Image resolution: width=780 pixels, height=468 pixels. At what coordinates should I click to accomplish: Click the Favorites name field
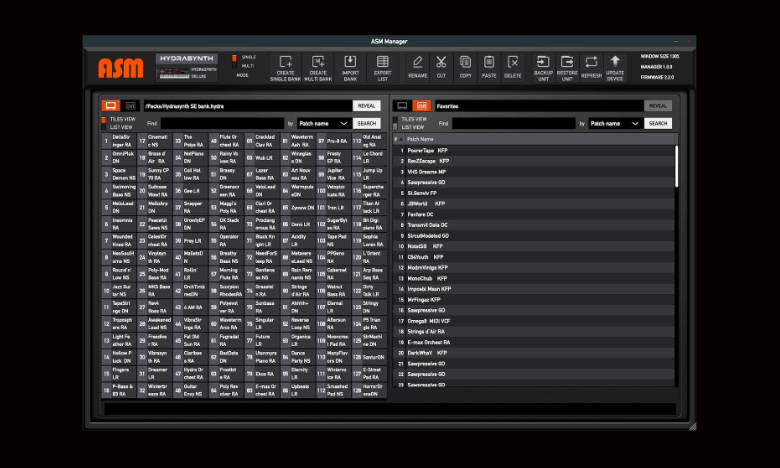[x=539, y=106]
